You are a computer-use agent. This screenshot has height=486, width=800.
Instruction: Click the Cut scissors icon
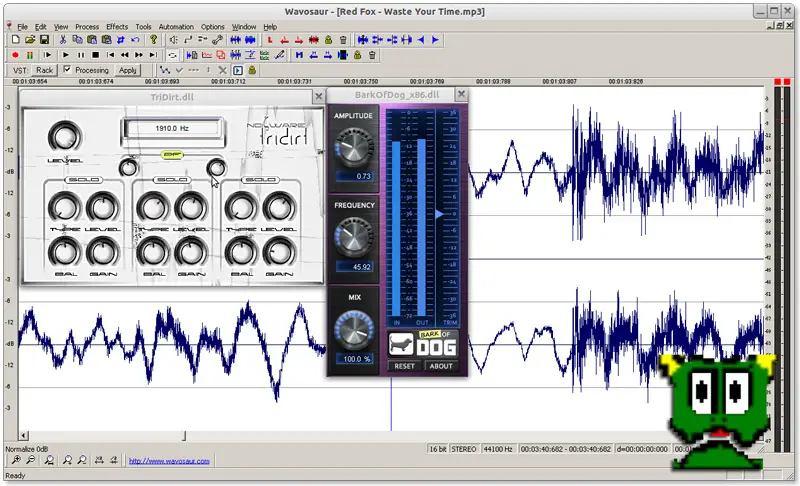point(62,40)
